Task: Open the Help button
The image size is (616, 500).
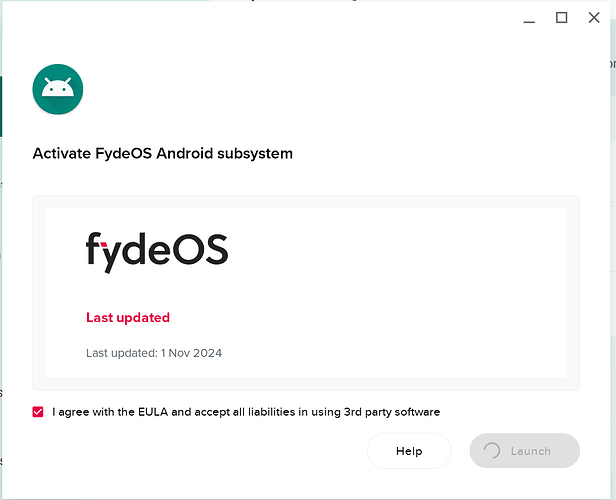Action: pyautogui.click(x=409, y=451)
